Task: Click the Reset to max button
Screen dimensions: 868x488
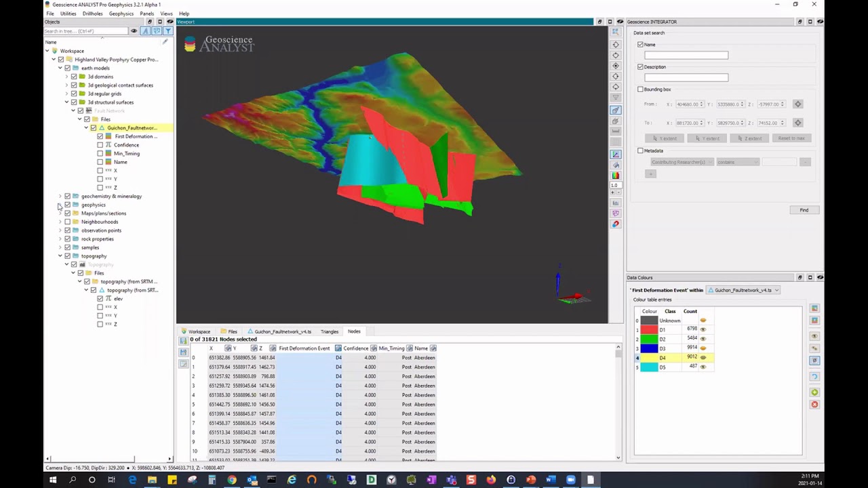Action: [791, 138]
